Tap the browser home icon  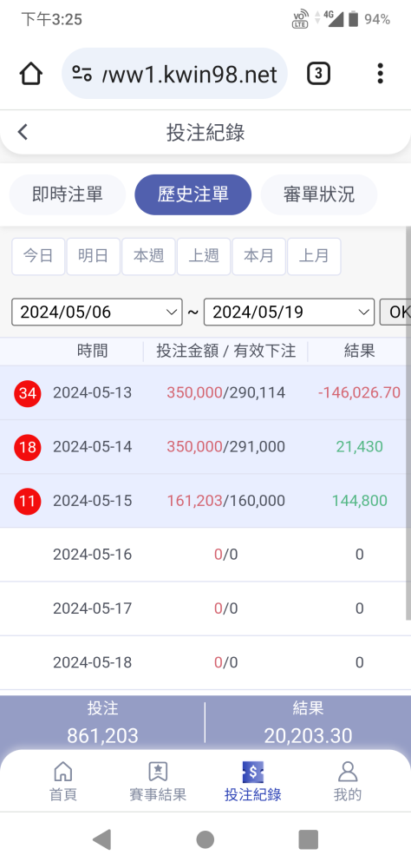31,74
